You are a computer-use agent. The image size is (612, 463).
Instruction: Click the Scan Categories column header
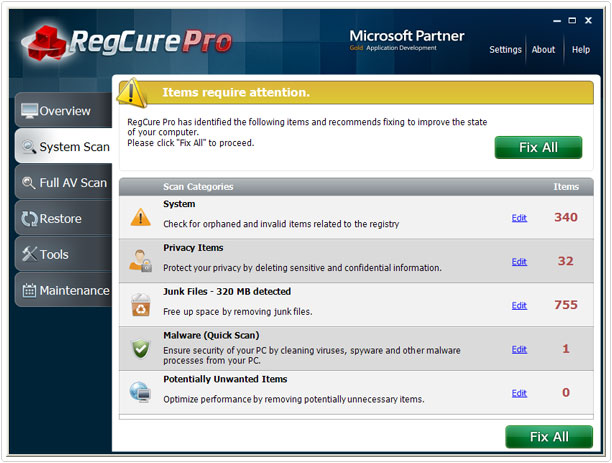[198, 187]
